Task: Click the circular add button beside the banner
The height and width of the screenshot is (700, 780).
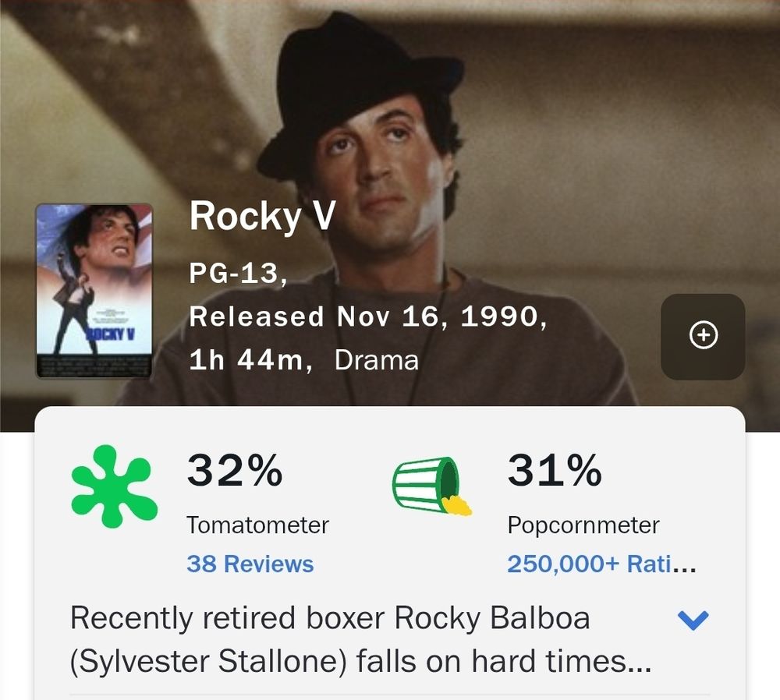Action: click(x=701, y=335)
